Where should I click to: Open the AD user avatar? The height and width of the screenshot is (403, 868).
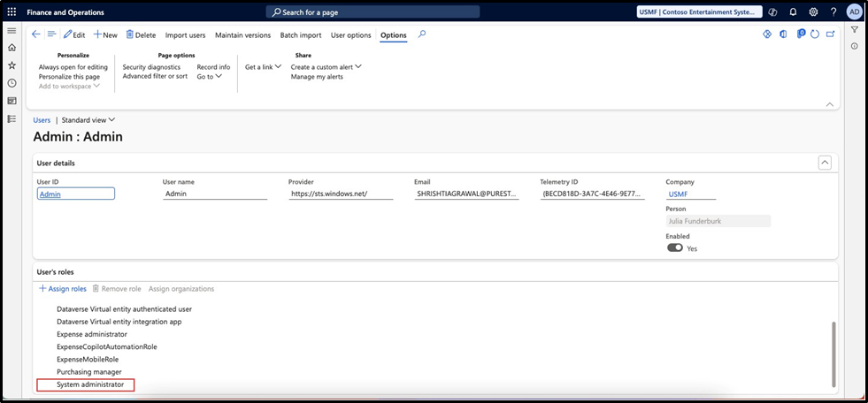pyautogui.click(x=854, y=12)
